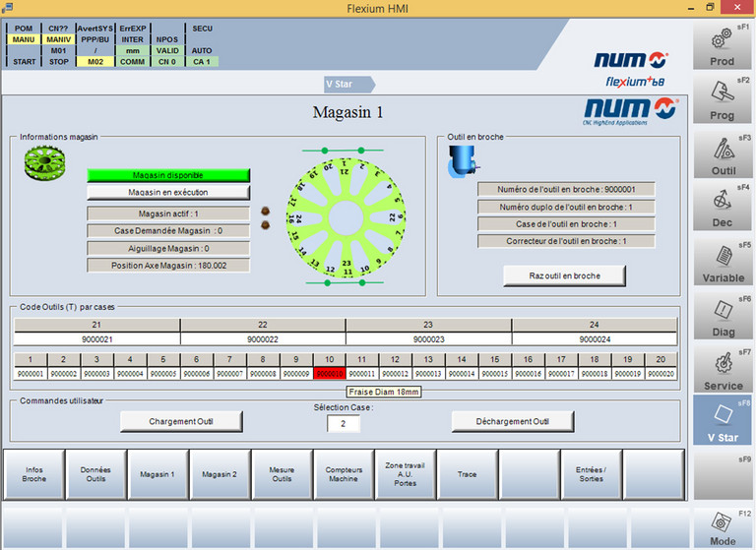Screen dimensions: 756x550
Task: Switch to the Données Outils tab
Action: coord(95,474)
